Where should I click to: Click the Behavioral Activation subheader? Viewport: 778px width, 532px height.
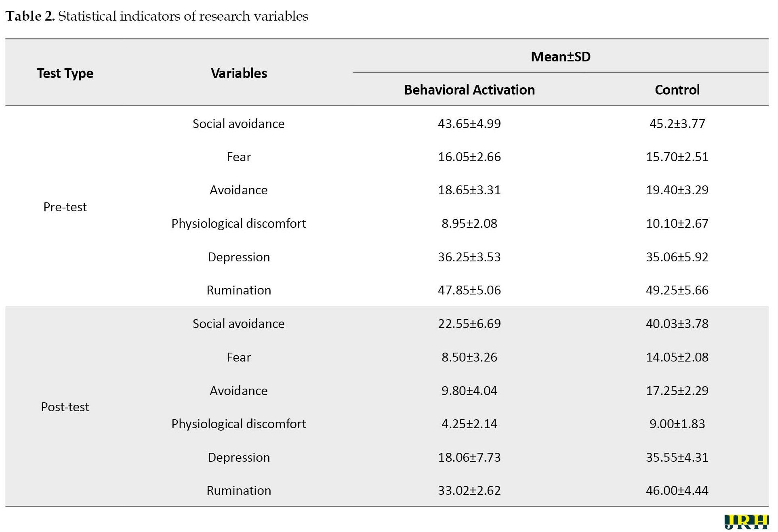tap(469, 90)
